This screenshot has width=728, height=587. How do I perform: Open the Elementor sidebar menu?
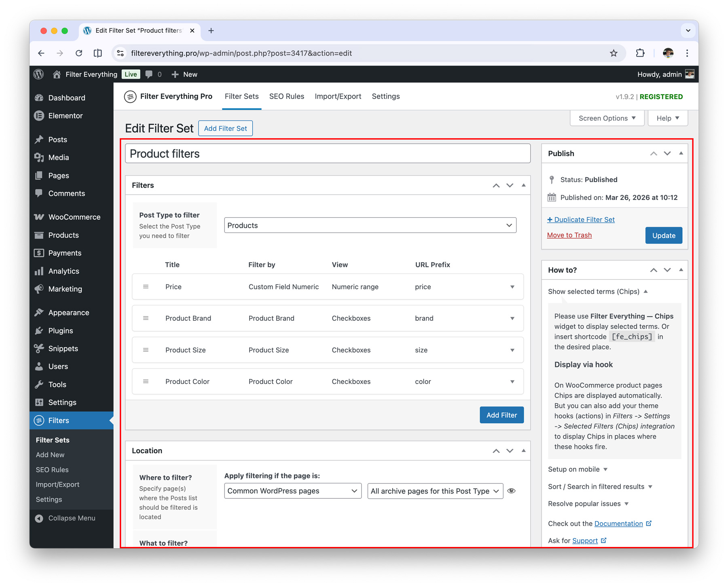[65, 116]
